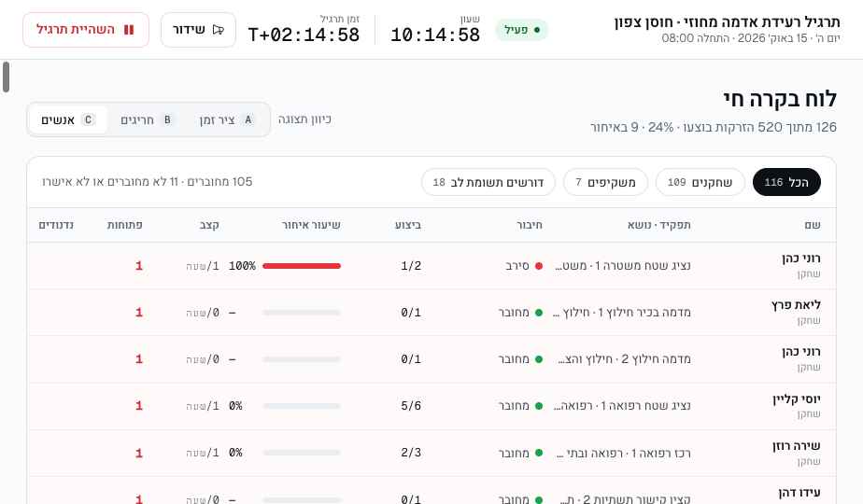
Task: Show only דורשים תשומת לב 18
Action: tap(488, 182)
